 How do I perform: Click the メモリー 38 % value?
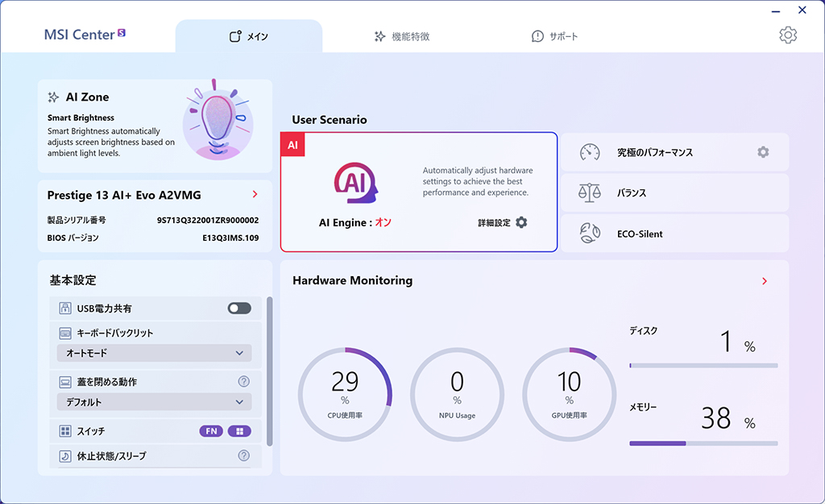pos(728,419)
